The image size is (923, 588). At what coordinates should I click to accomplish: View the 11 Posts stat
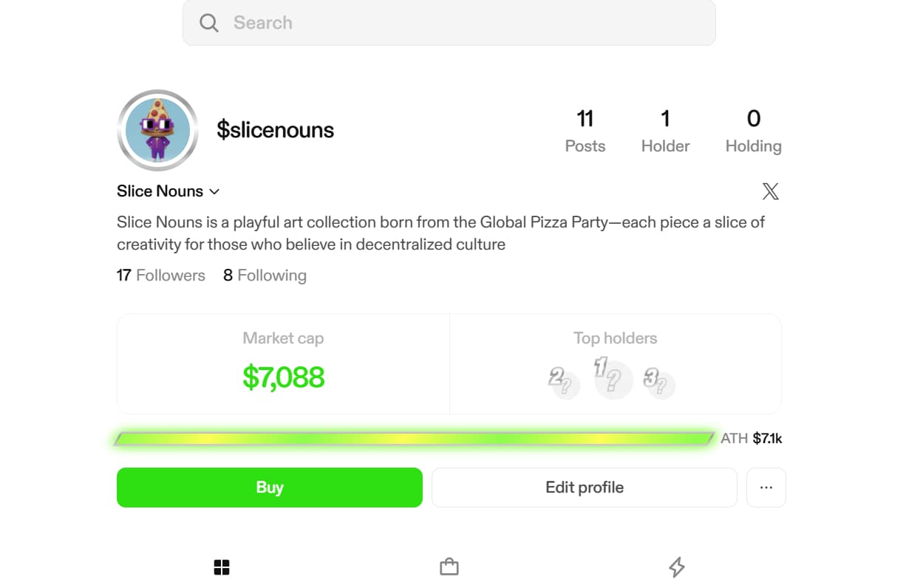pos(585,131)
